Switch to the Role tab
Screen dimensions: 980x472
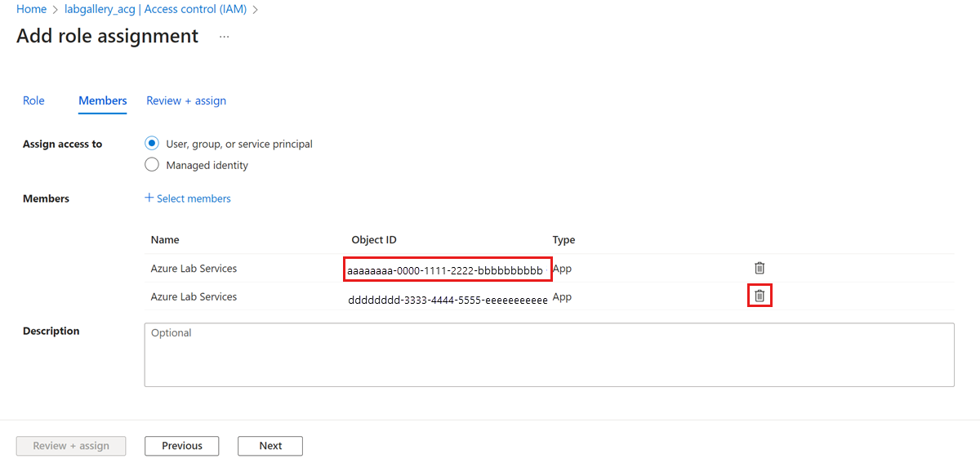click(33, 100)
